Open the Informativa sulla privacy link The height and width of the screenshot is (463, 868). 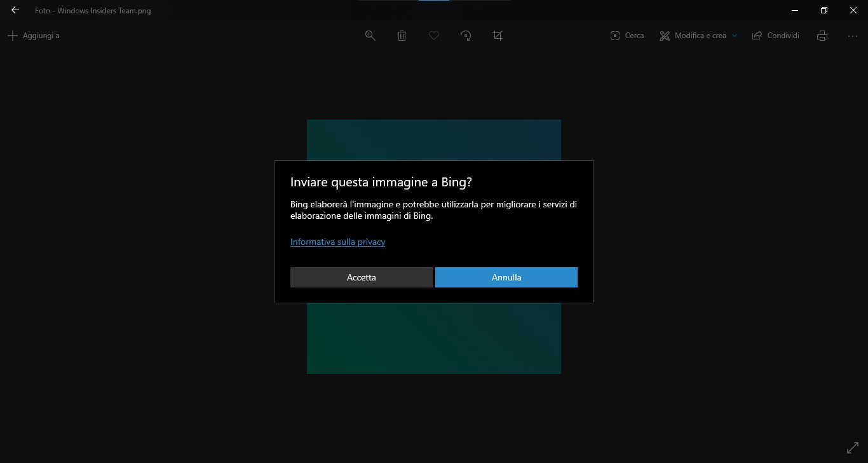[x=338, y=242]
